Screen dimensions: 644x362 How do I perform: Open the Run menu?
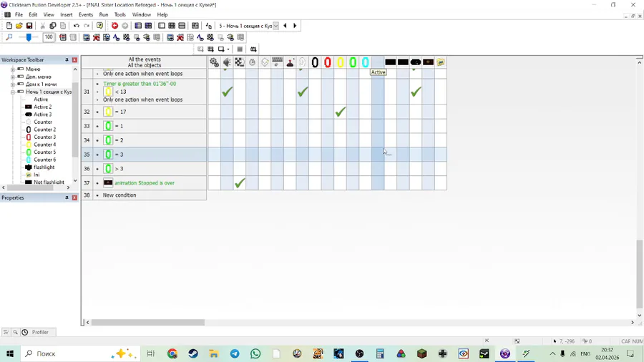(x=104, y=14)
